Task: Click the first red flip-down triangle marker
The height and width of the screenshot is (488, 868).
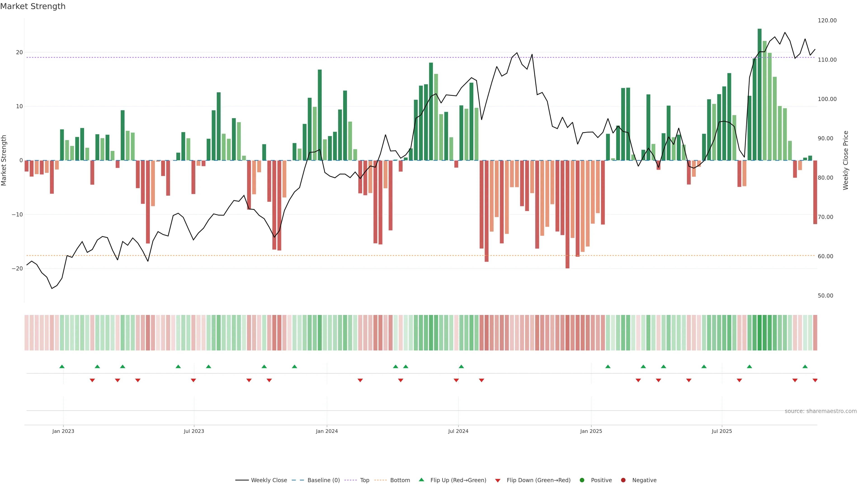Action: (92, 380)
